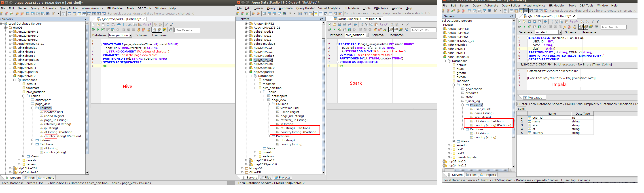Image resolution: width=644 pixels, height=193 pixels.
Task: Click the Undo arrow in the Impala window
Action: 571,22
